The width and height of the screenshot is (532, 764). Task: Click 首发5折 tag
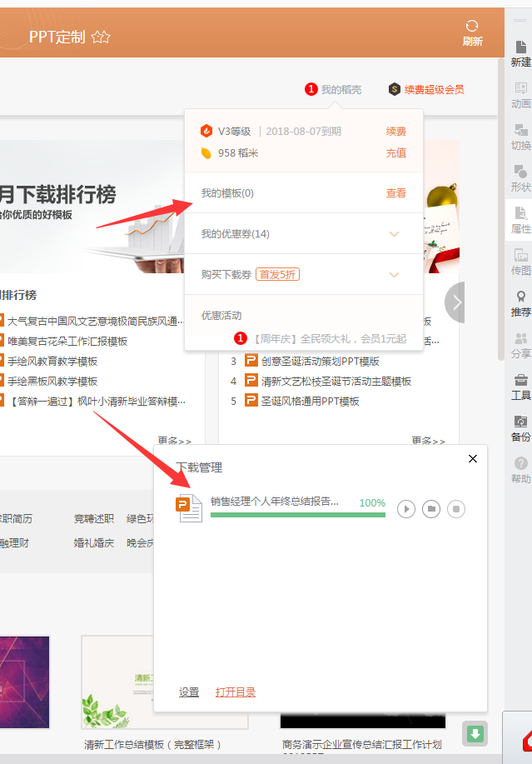[277, 275]
